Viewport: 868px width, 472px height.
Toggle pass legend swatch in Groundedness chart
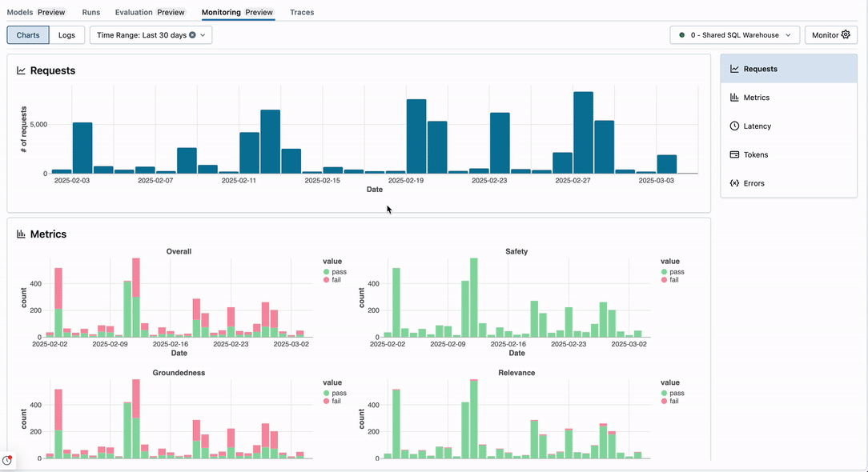tap(327, 393)
